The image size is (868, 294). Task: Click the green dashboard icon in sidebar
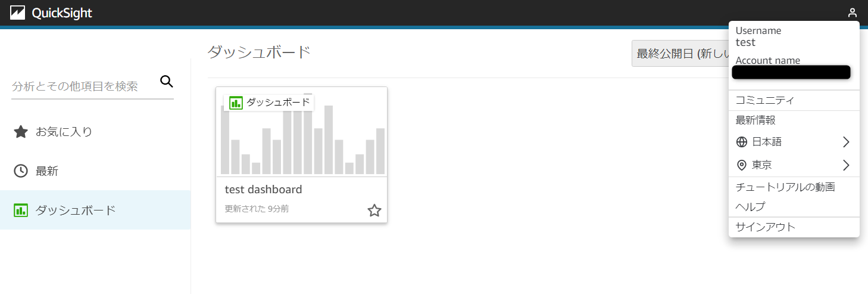(21, 210)
